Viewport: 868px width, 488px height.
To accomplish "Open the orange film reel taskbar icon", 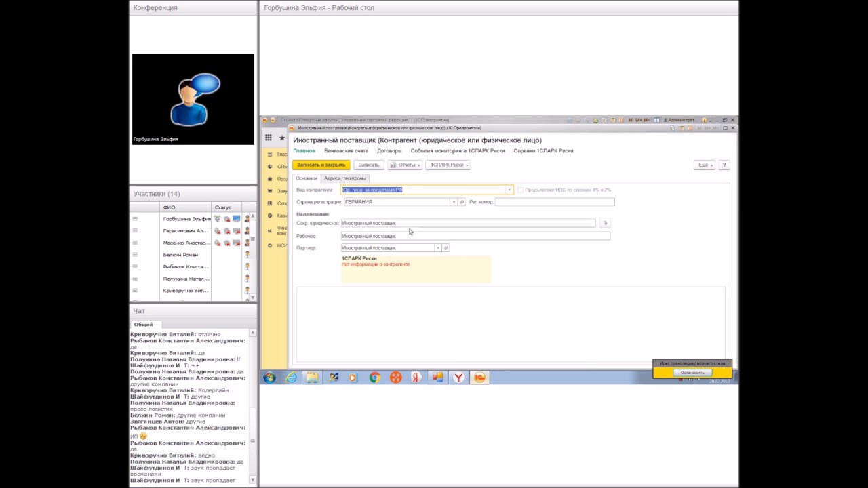I will [395, 378].
